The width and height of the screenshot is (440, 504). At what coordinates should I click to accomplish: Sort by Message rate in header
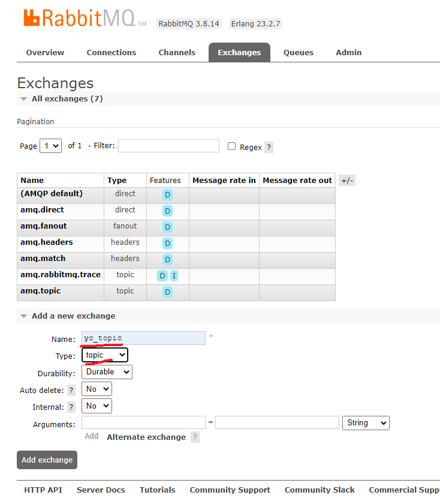point(224,181)
